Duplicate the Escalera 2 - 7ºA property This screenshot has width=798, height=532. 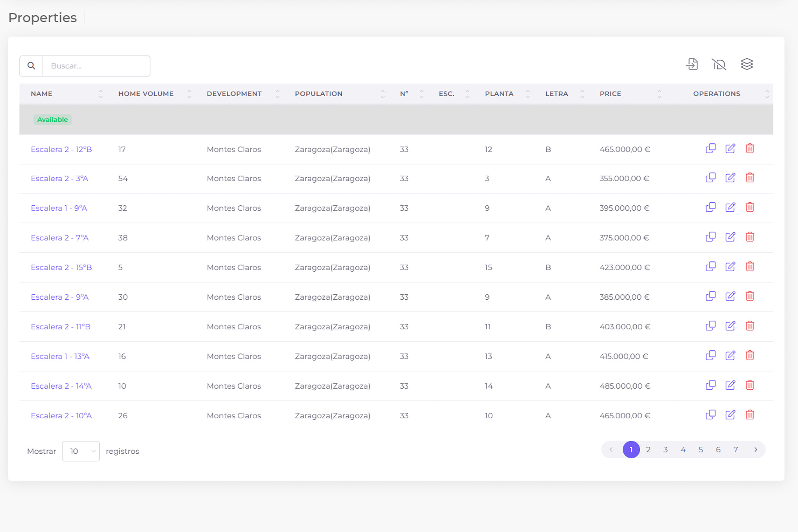[x=711, y=237]
